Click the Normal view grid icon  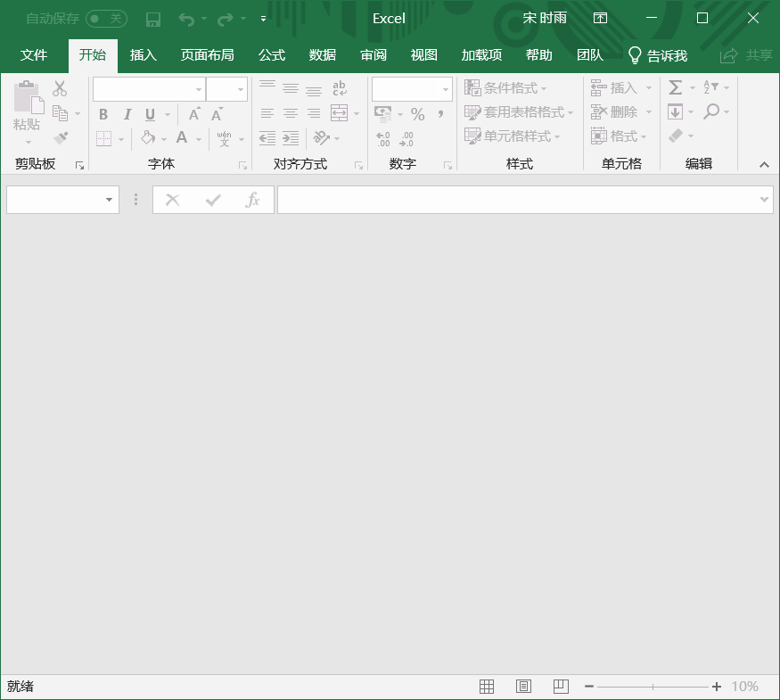487,687
